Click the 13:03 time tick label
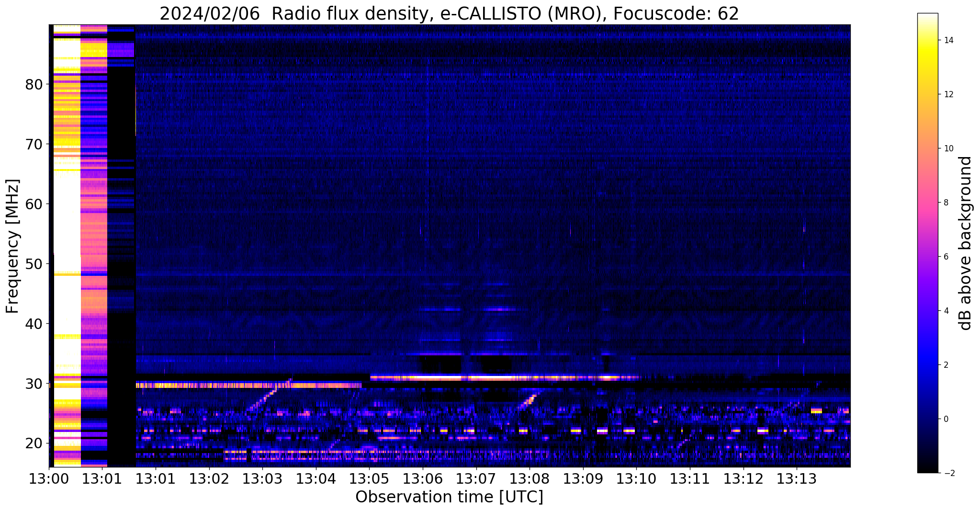 coord(262,479)
